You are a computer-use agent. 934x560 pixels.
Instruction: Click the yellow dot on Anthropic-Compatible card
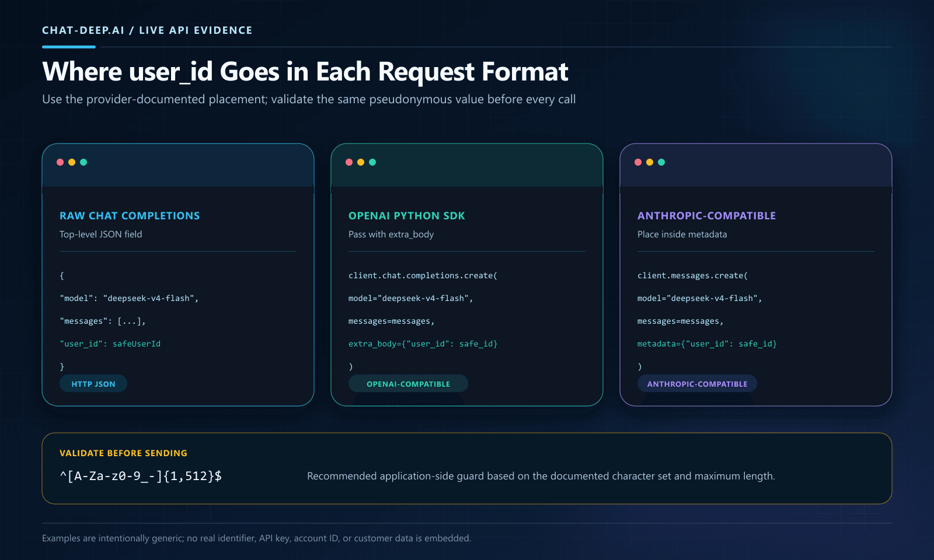(650, 162)
